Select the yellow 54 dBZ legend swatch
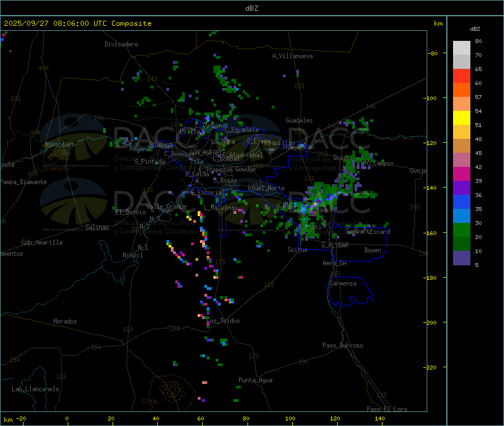 tap(461, 118)
